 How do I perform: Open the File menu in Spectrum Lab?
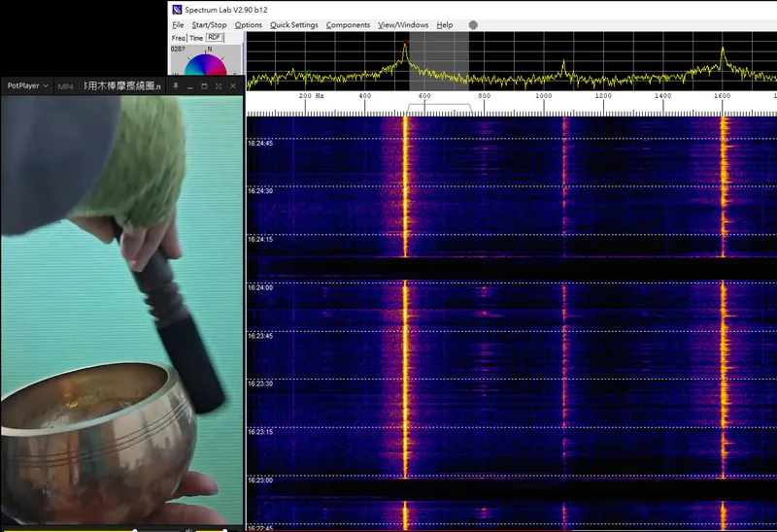178,24
